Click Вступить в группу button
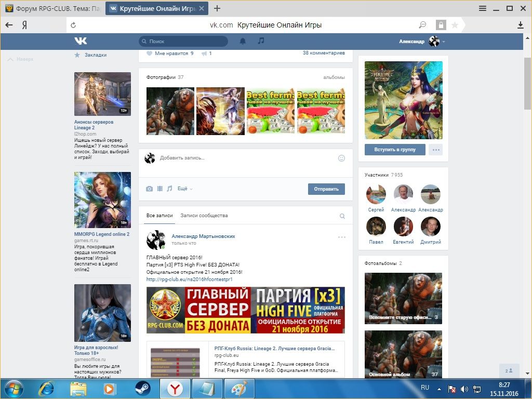The image size is (532, 399). pos(395,150)
